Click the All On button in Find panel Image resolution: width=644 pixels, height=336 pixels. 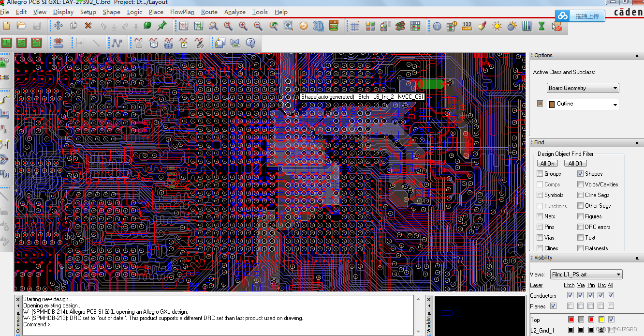[547, 163]
